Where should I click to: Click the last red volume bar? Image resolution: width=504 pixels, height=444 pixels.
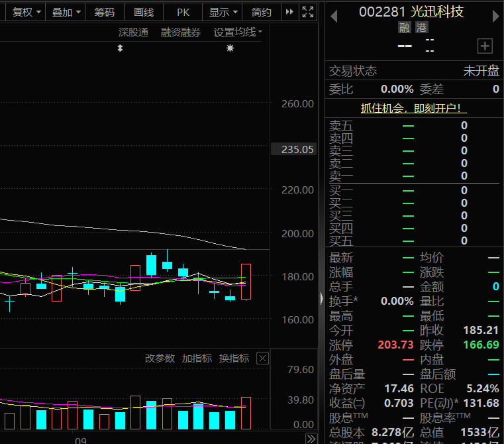click(x=246, y=413)
